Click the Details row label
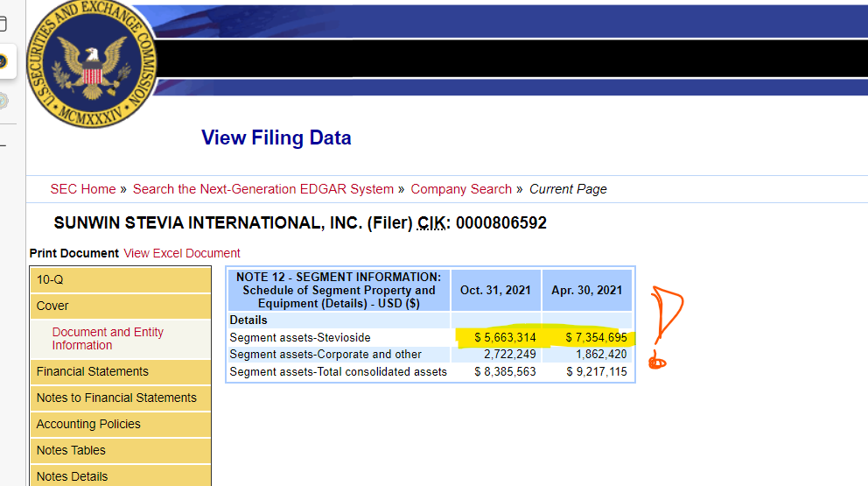This screenshot has height=486, width=868. point(248,320)
